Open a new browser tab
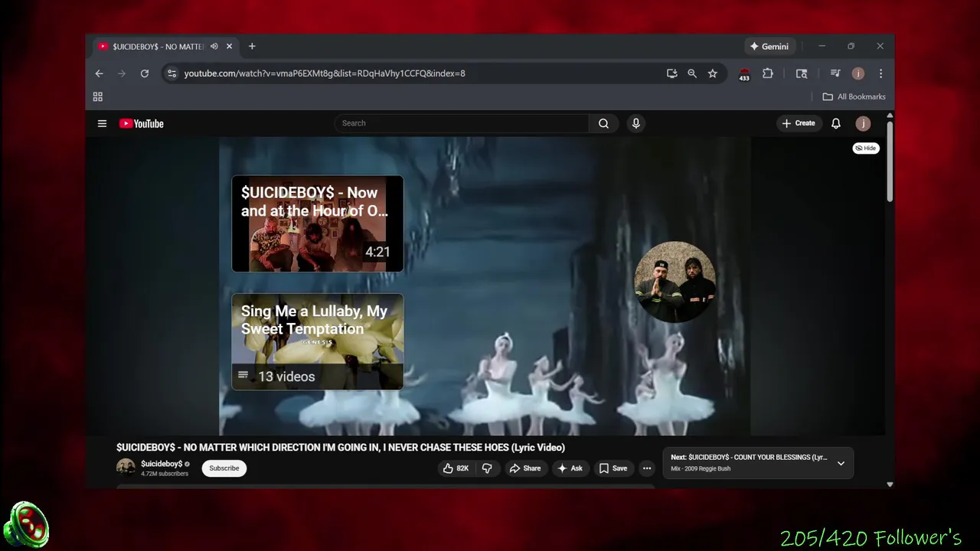The width and height of the screenshot is (980, 551). pyautogui.click(x=252, y=47)
